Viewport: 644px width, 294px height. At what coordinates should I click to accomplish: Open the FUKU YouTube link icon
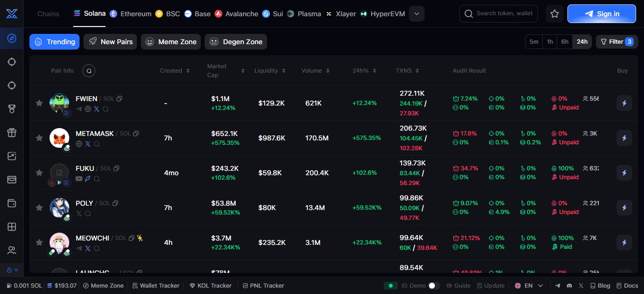(79, 179)
